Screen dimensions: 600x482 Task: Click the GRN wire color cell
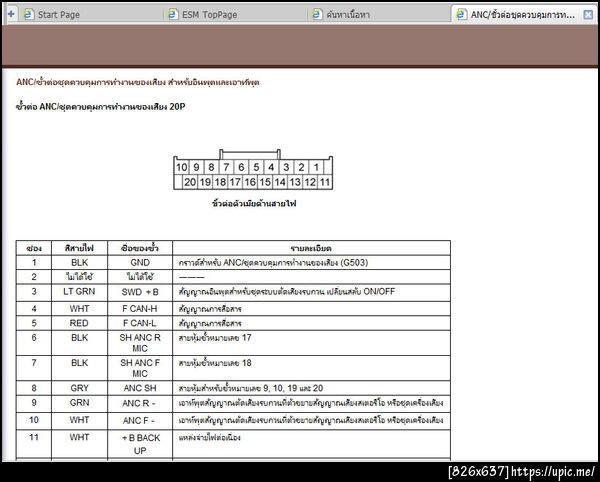pos(79,403)
